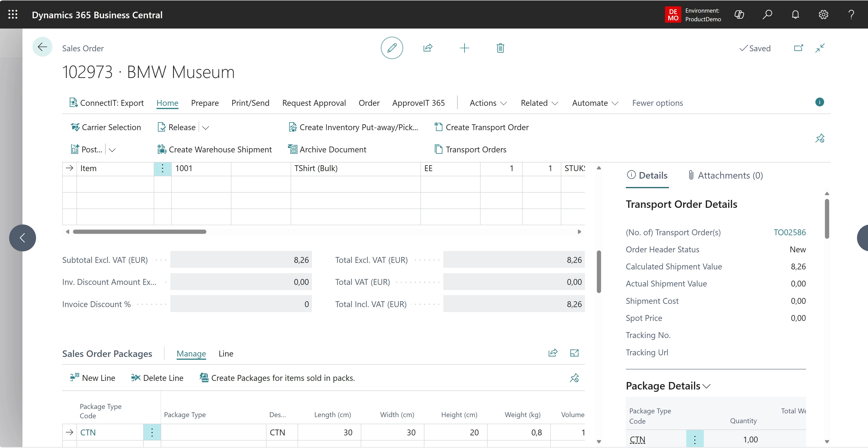Open row menu for CTN package line
The image size is (868, 448).
[152, 432]
